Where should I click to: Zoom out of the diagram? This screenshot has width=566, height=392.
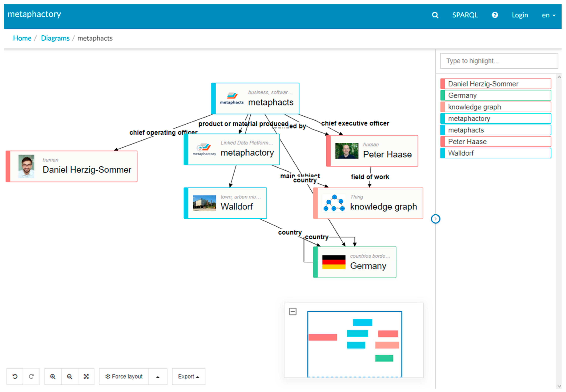pos(70,376)
